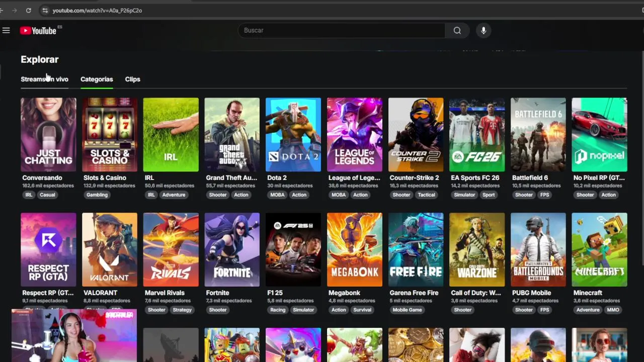Open the F1 25 cover
644x362 pixels.
(x=293, y=250)
